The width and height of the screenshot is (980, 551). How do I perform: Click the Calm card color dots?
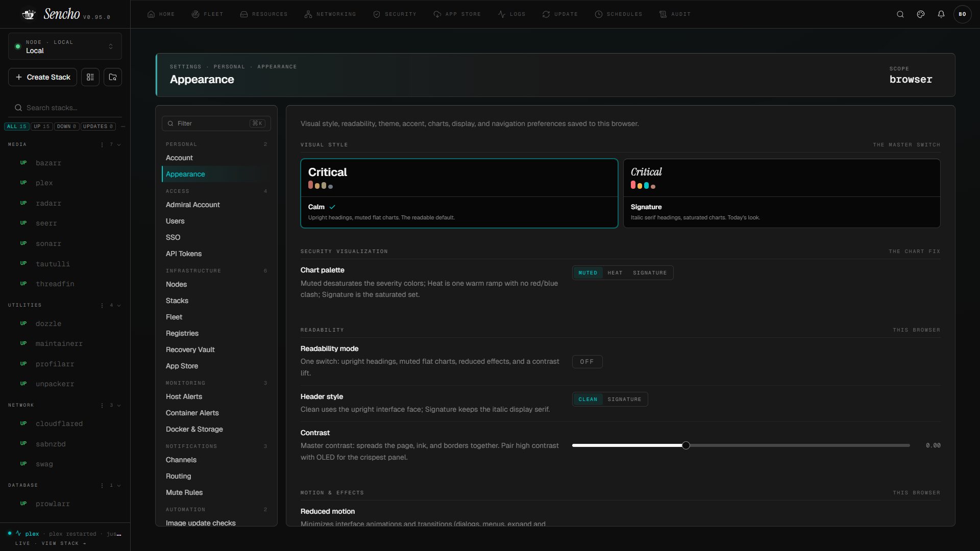321,186
